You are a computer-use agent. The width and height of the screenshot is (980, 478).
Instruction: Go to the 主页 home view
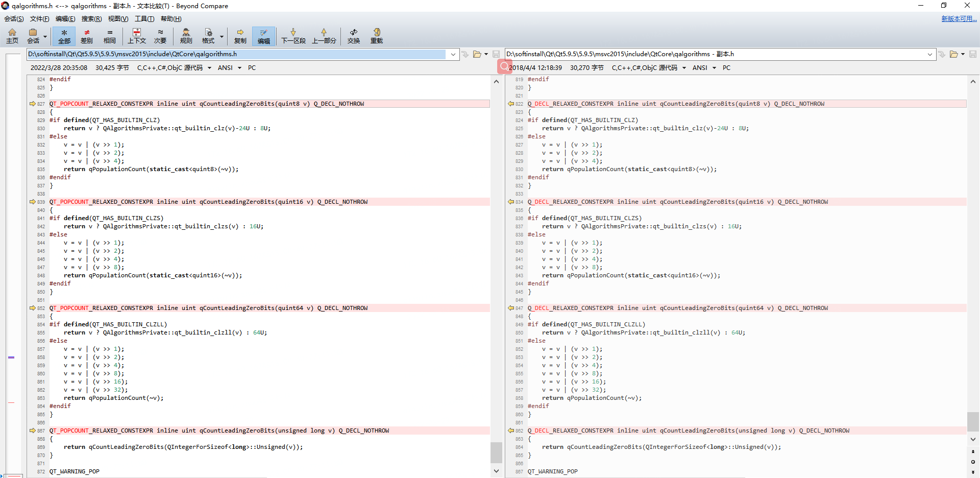(12, 36)
